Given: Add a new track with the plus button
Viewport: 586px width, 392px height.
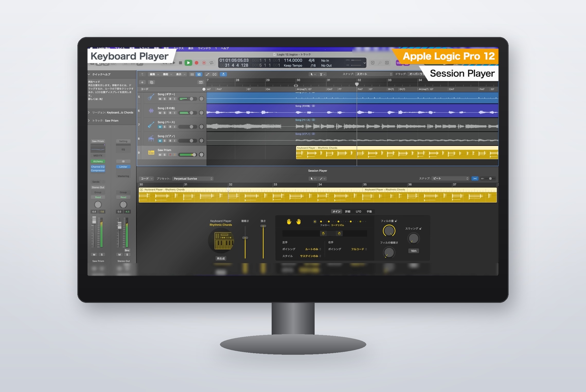Looking at the screenshot, I should (x=142, y=82).
